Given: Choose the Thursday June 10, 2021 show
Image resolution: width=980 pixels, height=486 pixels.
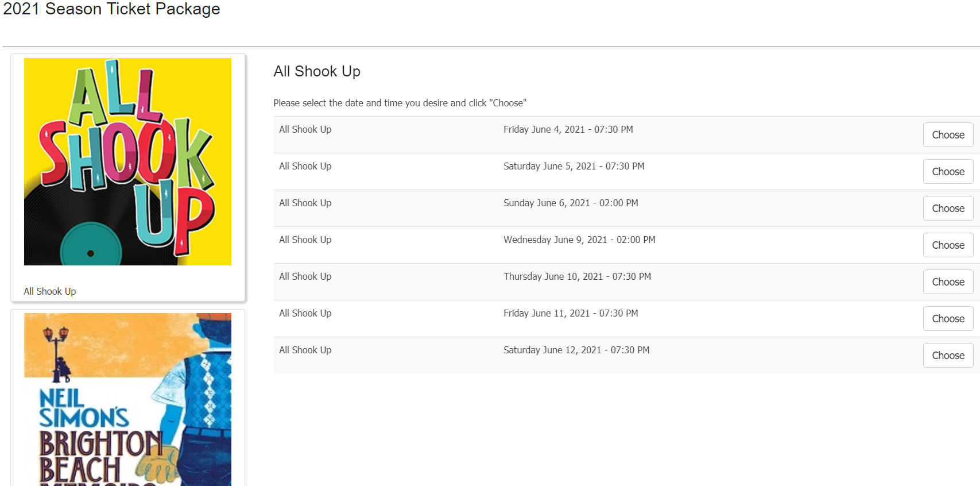Looking at the screenshot, I should [x=948, y=282].
